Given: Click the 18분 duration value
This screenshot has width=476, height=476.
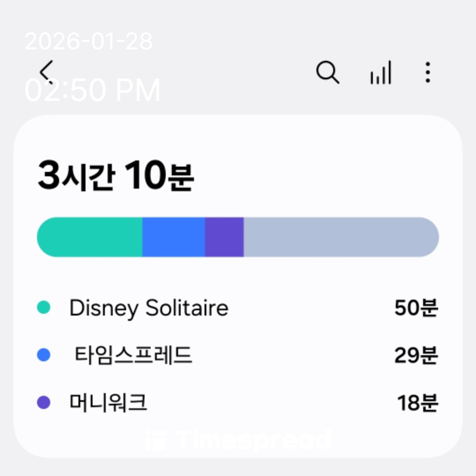Looking at the screenshot, I should coord(417,402).
